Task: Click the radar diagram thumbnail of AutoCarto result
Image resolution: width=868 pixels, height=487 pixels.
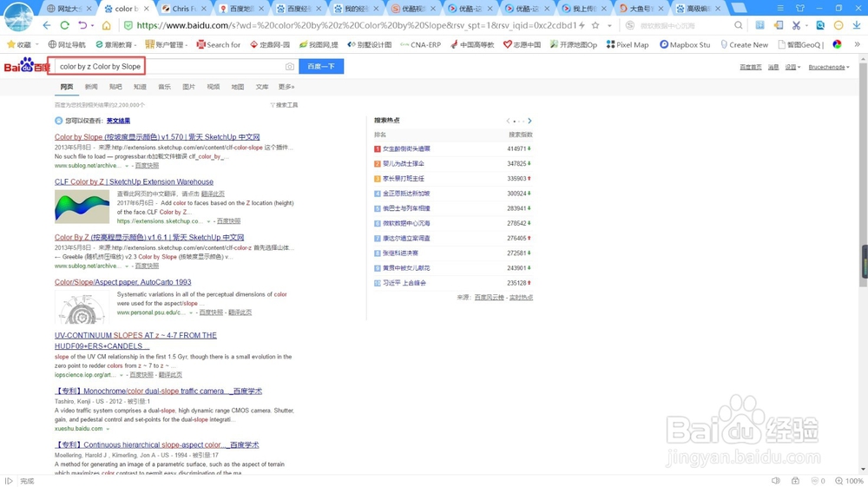Action: 82,307
